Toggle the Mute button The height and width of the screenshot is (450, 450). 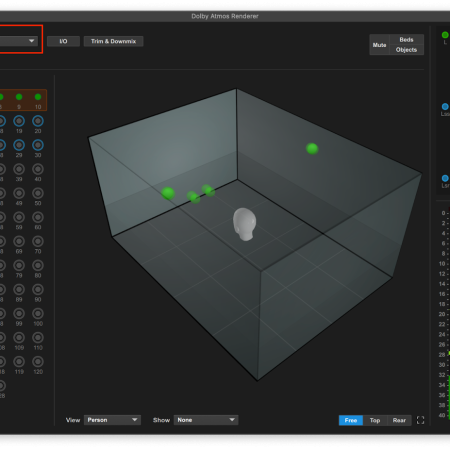379,45
